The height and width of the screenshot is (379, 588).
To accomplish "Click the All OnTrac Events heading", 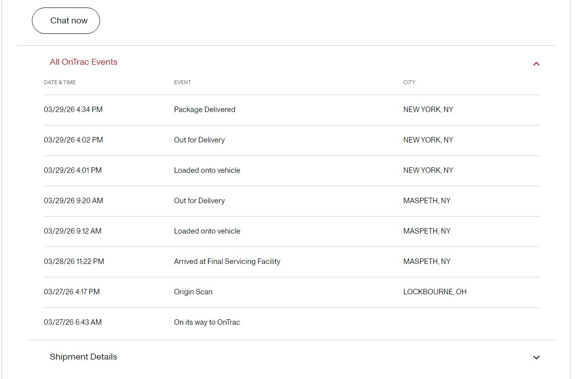I will coord(84,62).
